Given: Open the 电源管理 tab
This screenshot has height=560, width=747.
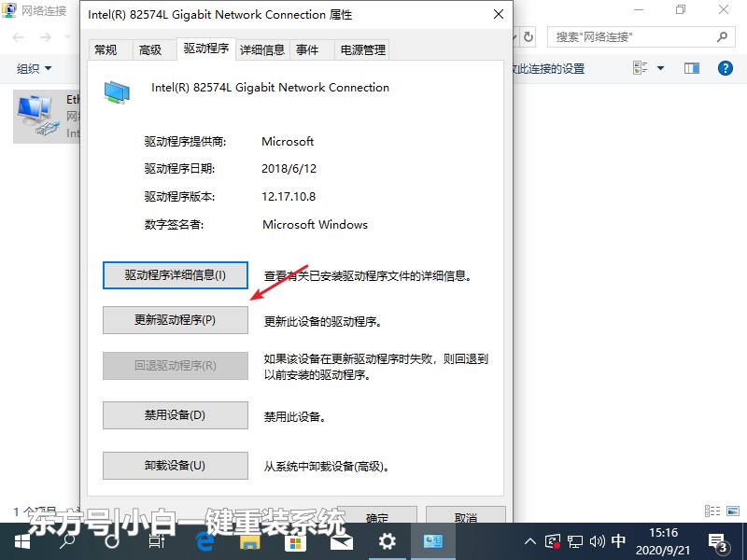Looking at the screenshot, I should point(362,49).
